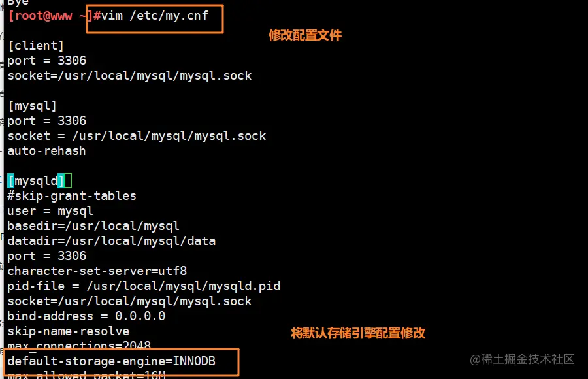Select the [client] section header
The height and width of the screenshot is (379, 588).
click(x=36, y=46)
